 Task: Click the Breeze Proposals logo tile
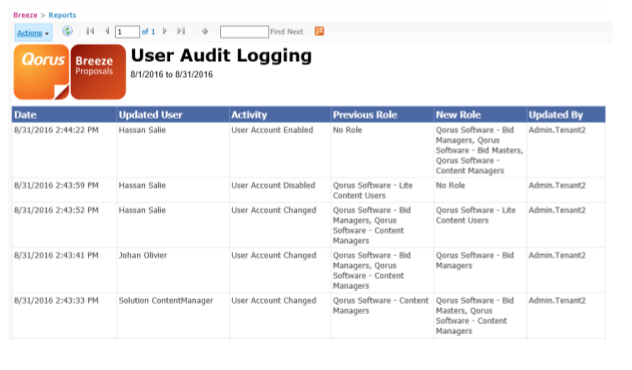click(x=98, y=72)
